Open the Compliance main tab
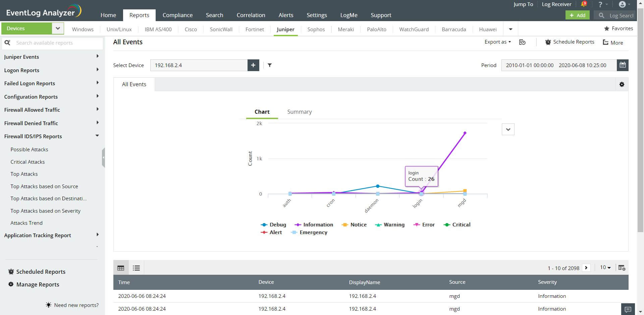Screen dimensions: 644x315 tap(177, 15)
